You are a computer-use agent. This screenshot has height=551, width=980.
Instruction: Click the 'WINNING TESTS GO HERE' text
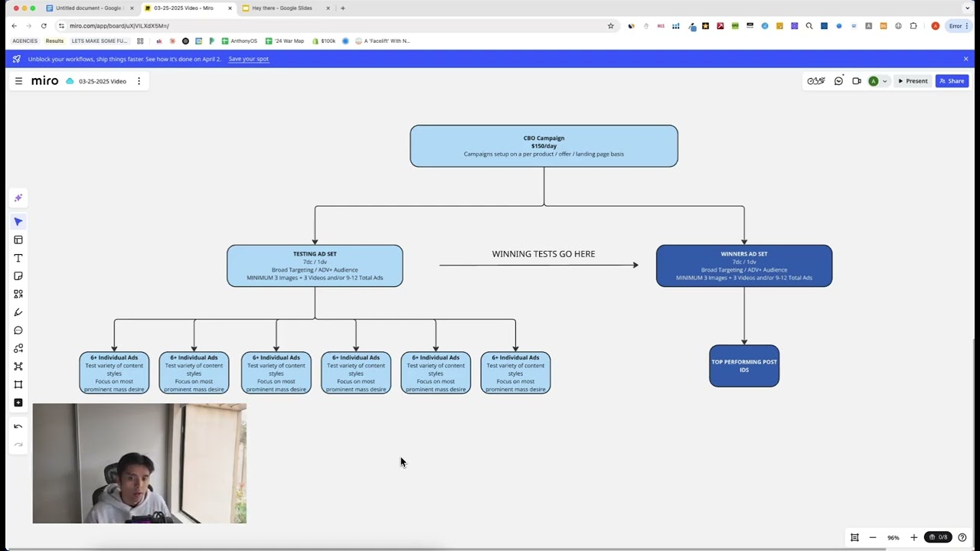coord(544,254)
